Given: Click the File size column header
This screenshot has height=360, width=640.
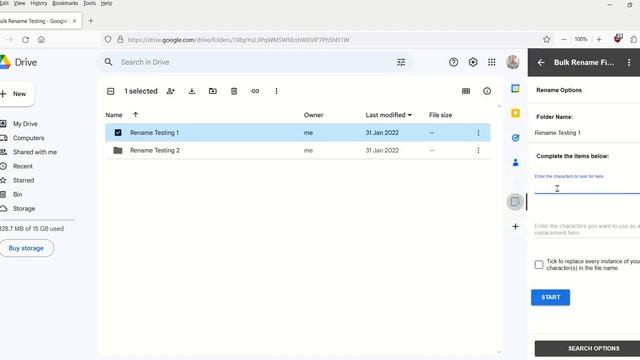Looking at the screenshot, I should click(440, 115).
